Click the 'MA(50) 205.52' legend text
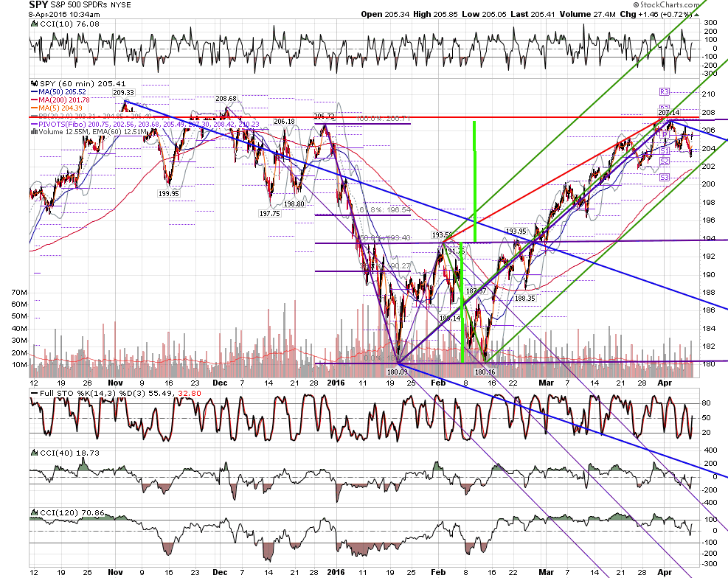This screenshot has width=728, height=578. pyautogui.click(x=62, y=92)
